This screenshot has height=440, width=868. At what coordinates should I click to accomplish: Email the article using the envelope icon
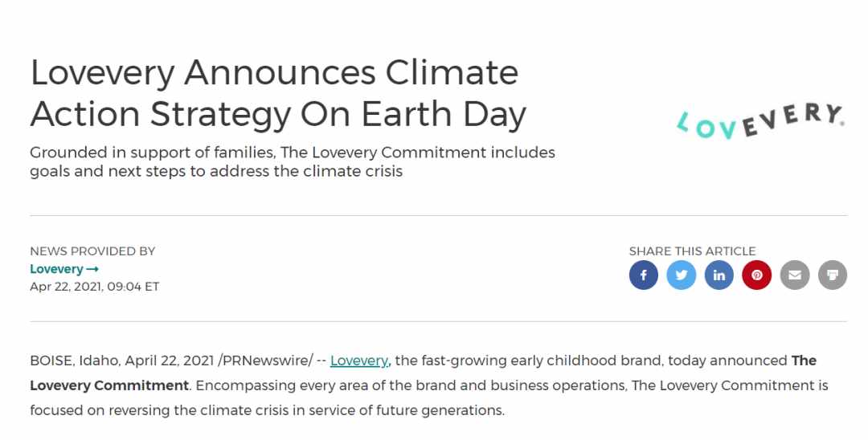tap(795, 275)
